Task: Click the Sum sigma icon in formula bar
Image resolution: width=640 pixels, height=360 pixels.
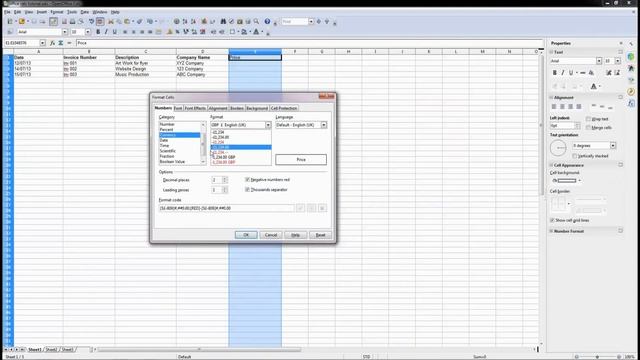Action: 61,43
